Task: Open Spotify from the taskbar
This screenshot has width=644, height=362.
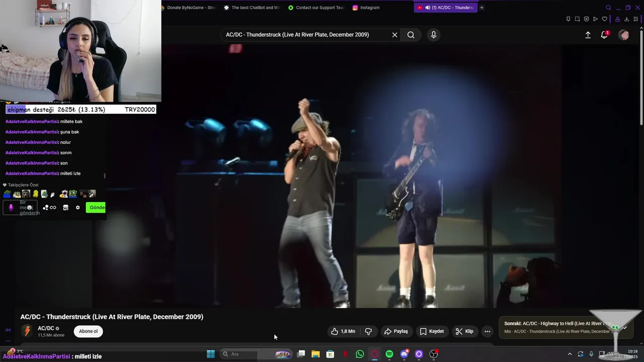Action: 389,354
